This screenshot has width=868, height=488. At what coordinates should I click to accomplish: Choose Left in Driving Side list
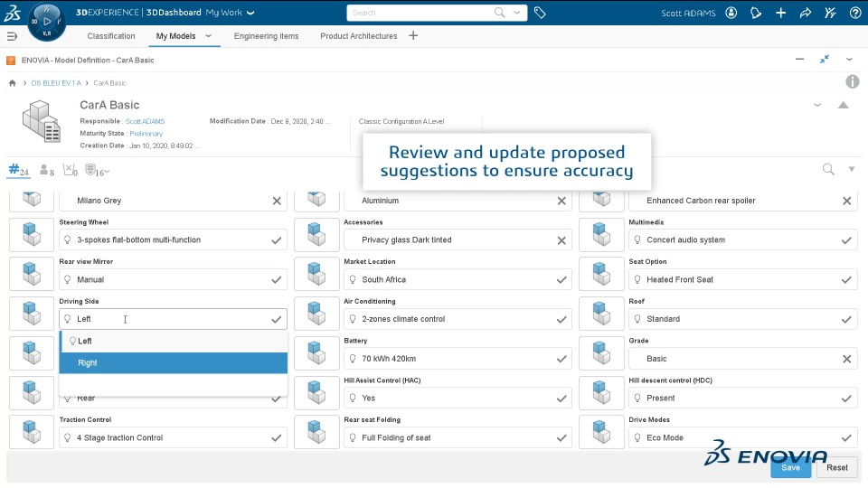(x=174, y=342)
